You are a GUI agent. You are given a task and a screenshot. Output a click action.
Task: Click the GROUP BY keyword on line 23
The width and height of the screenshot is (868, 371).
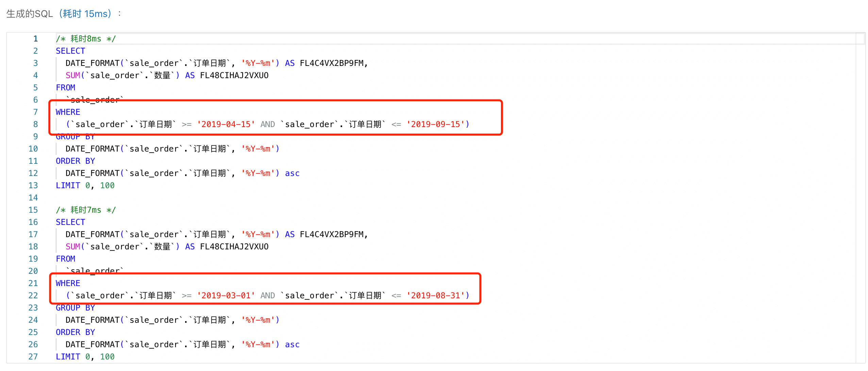coord(75,308)
